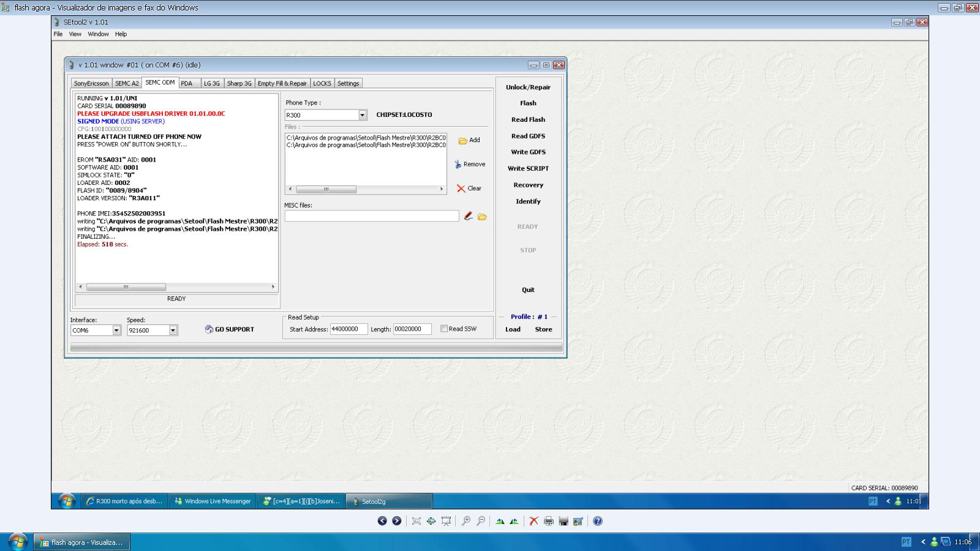The image size is (980, 551).
Task: Open the Settings tab
Action: point(348,83)
